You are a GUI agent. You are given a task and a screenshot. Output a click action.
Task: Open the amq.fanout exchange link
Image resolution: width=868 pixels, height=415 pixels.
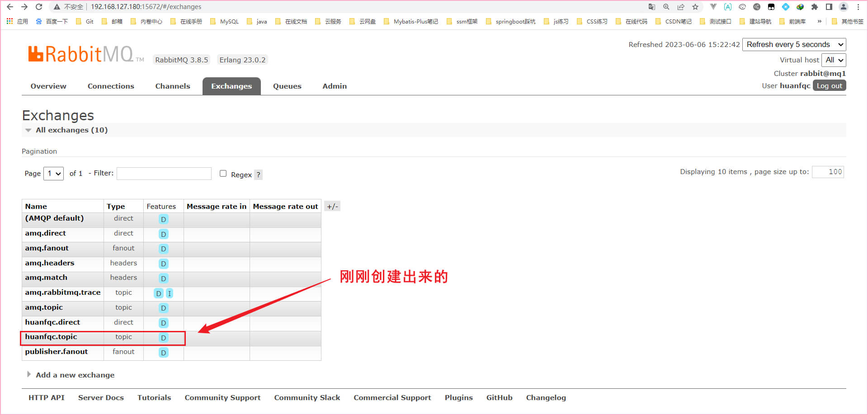click(47, 248)
